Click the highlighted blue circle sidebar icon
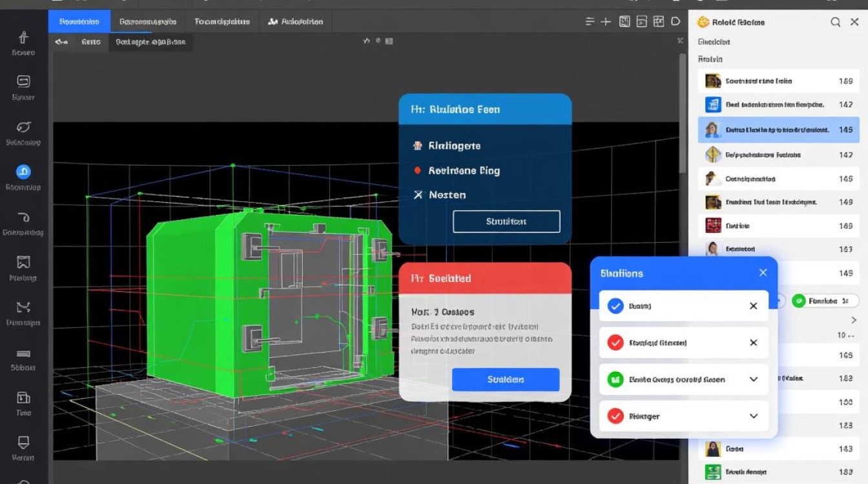Screen dimensions: 868x484 coord(23,172)
